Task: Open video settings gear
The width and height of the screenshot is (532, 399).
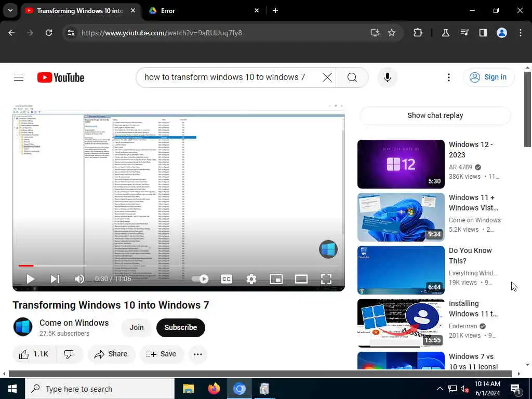Action: (251, 279)
